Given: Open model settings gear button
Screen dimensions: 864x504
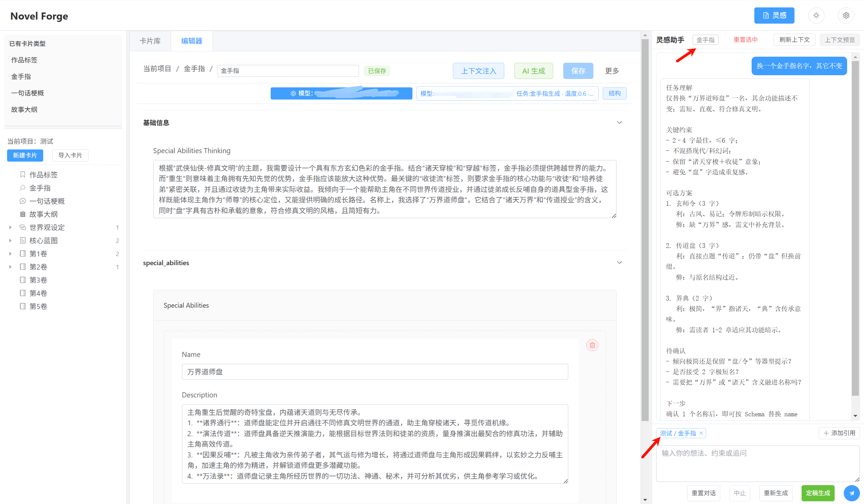Looking at the screenshot, I should [x=341, y=93].
